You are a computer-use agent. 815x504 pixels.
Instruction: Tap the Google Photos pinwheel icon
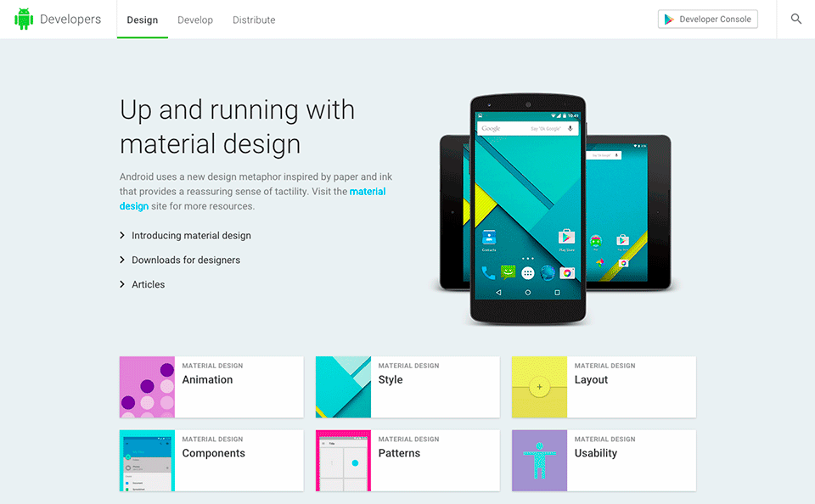tap(567, 272)
